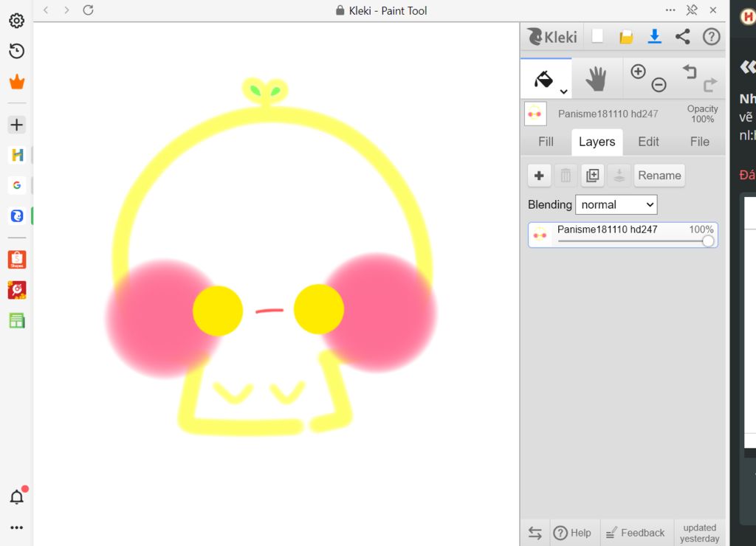Switch to the File tab
756x546 pixels.
[700, 142]
